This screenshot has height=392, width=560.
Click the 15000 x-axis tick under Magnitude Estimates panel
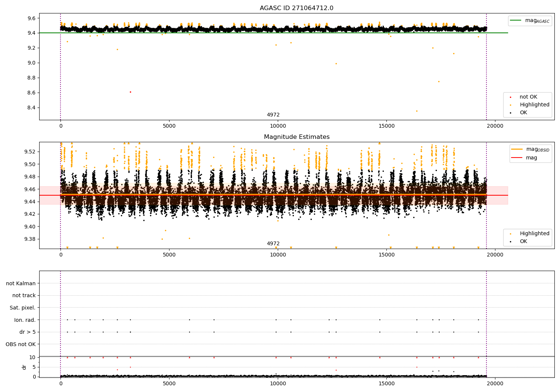coord(386,255)
